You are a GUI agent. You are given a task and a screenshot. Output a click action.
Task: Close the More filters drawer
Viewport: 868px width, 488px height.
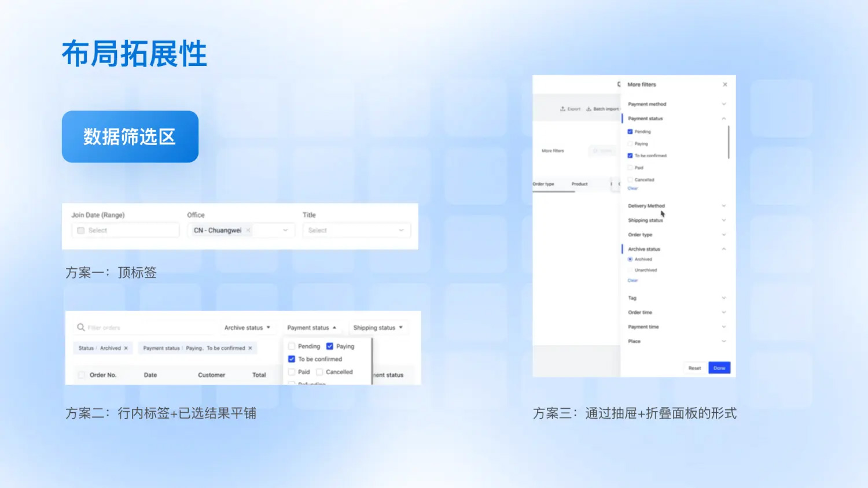click(x=725, y=84)
